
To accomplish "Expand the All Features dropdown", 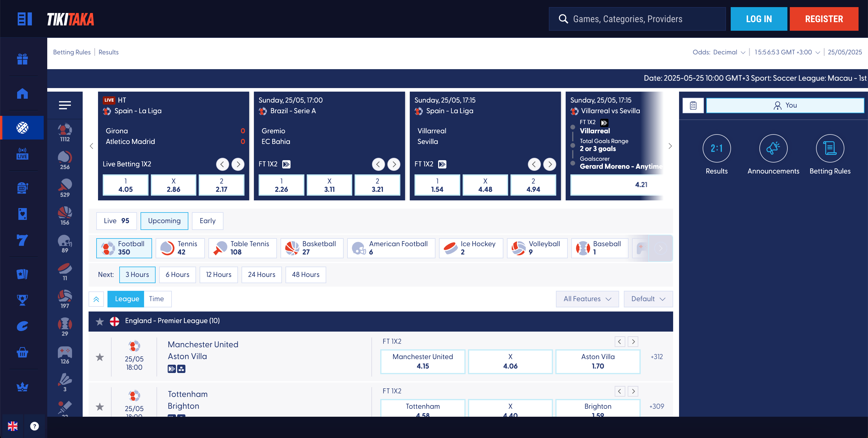I will click(587, 299).
